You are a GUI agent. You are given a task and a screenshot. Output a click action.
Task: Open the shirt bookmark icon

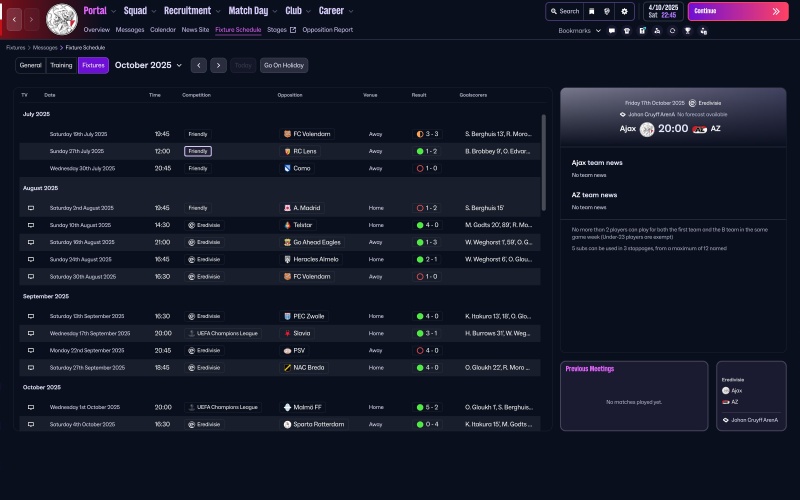[627, 31]
